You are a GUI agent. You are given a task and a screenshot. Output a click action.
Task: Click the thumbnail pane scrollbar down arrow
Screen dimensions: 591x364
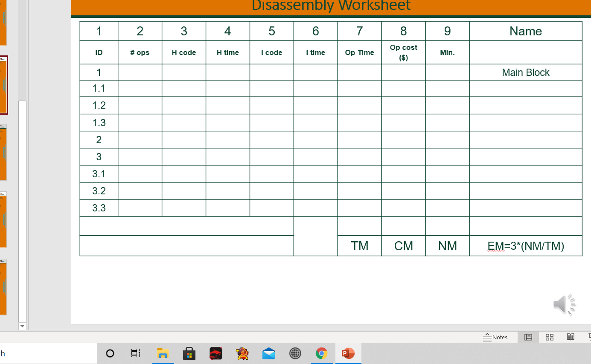point(22,326)
